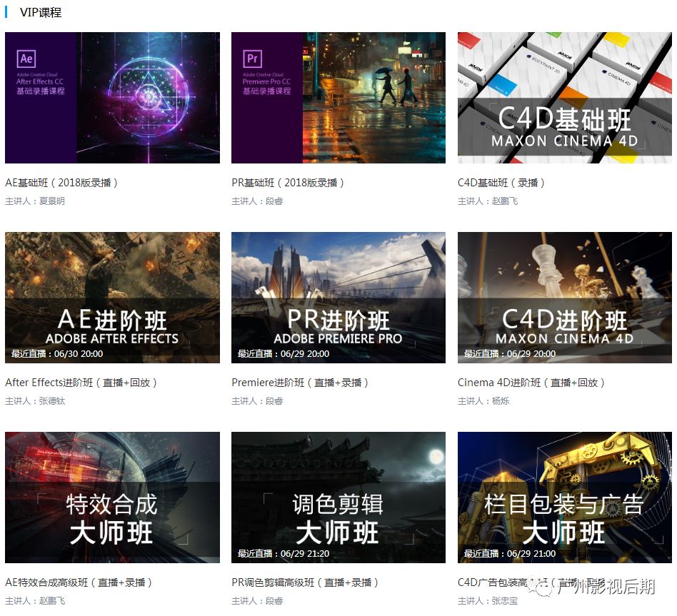Click the Ae logo icon on AE基础班
Screen dimensions: 677x616
coord(26,59)
